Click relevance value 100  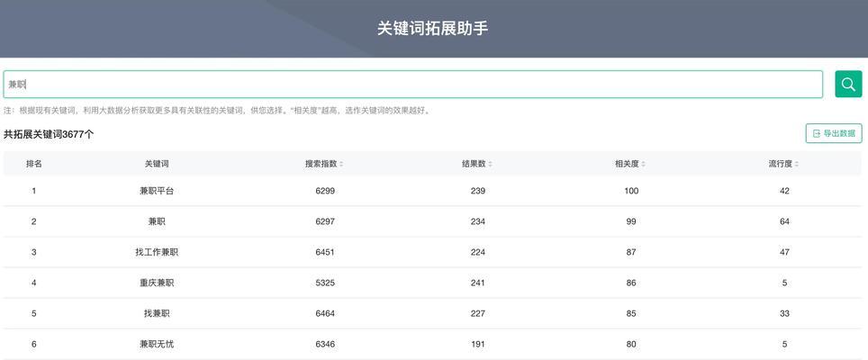click(x=631, y=191)
